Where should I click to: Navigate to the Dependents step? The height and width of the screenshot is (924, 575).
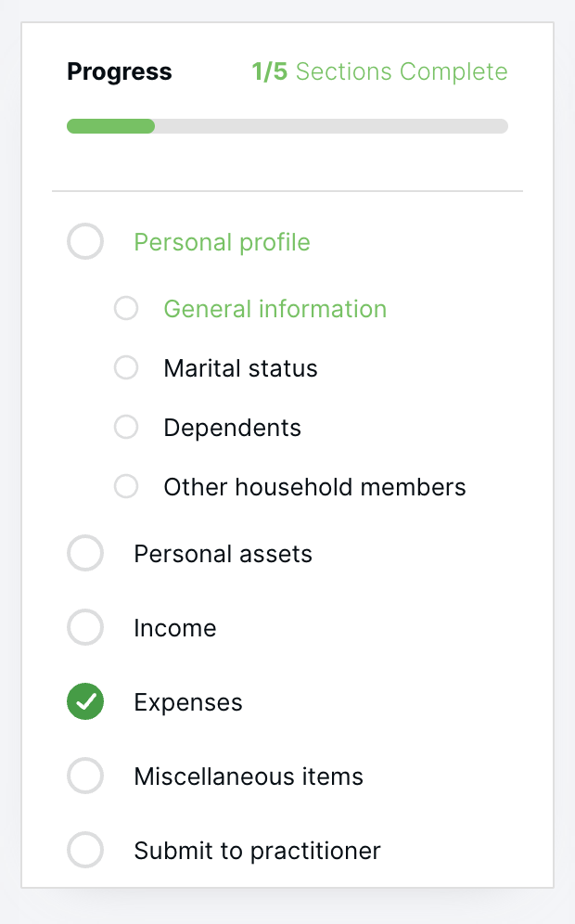(x=232, y=428)
